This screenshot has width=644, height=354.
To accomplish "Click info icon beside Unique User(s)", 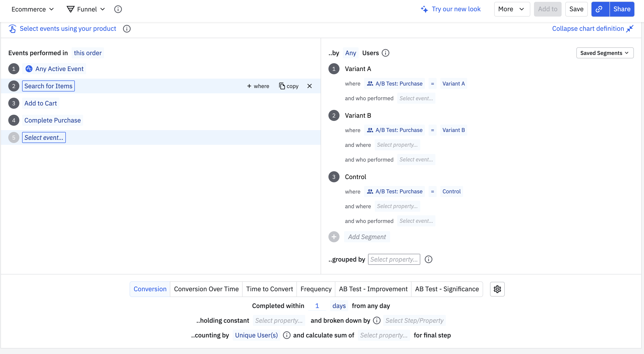I will pyautogui.click(x=287, y=335).
